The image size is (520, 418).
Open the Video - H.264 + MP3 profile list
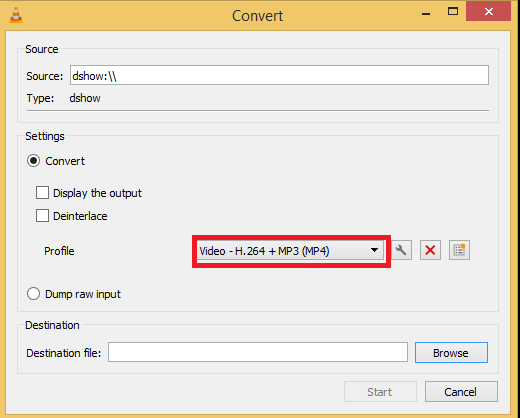coord(290,251)
